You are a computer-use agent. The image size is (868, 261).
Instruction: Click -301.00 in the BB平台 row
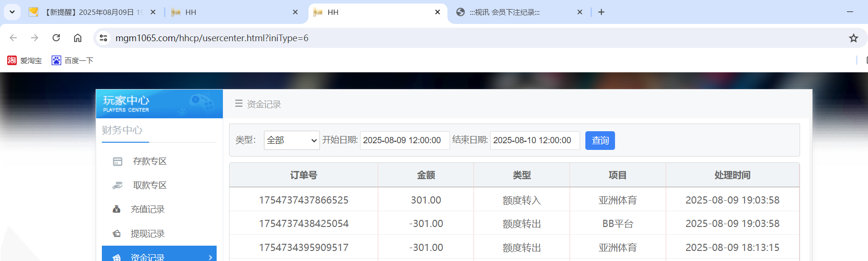click(x=426, y=224)
